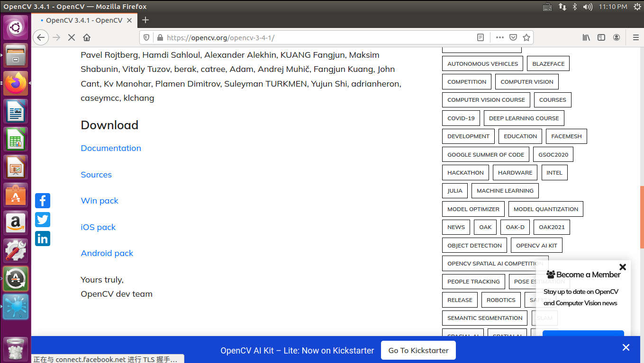The image size is (644, 363).
Task: Open the OAK-D tag
Action: [515, 227]
